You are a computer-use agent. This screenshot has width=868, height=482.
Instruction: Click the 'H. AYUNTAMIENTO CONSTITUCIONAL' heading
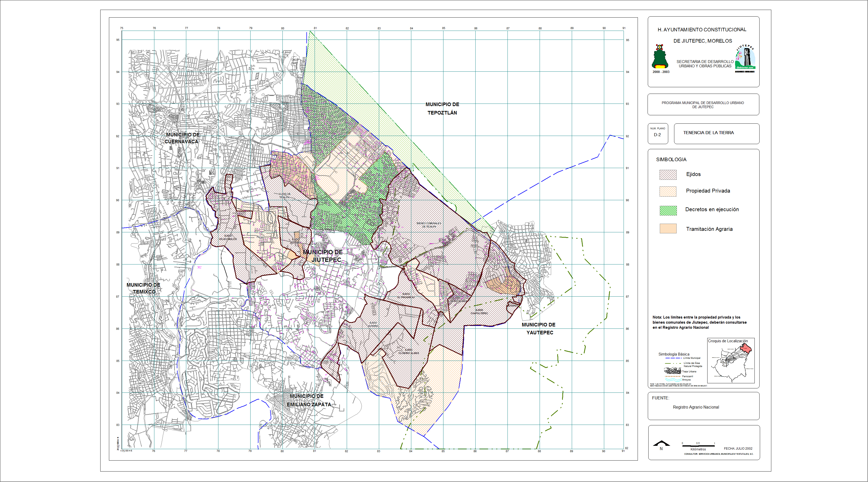702,30
